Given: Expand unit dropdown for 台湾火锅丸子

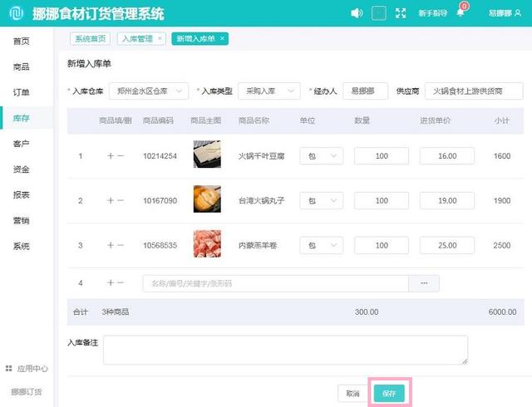Looking at the screenshot, I should click(322, 201).
